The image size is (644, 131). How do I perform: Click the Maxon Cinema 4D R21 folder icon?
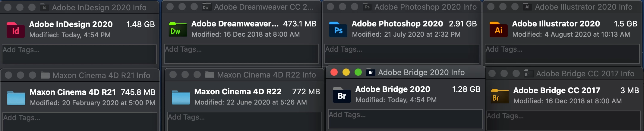coord(16,98)
